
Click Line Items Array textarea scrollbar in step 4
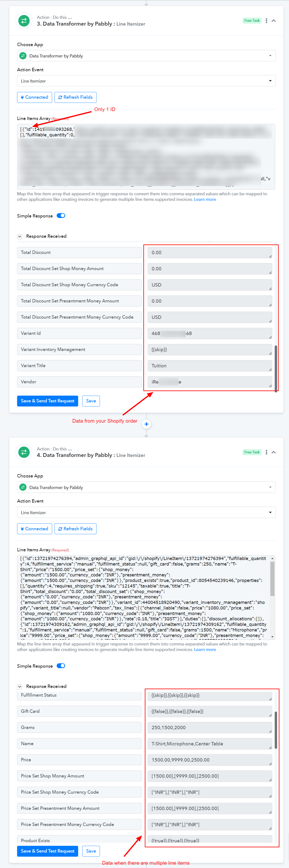(x=273, y=579)
